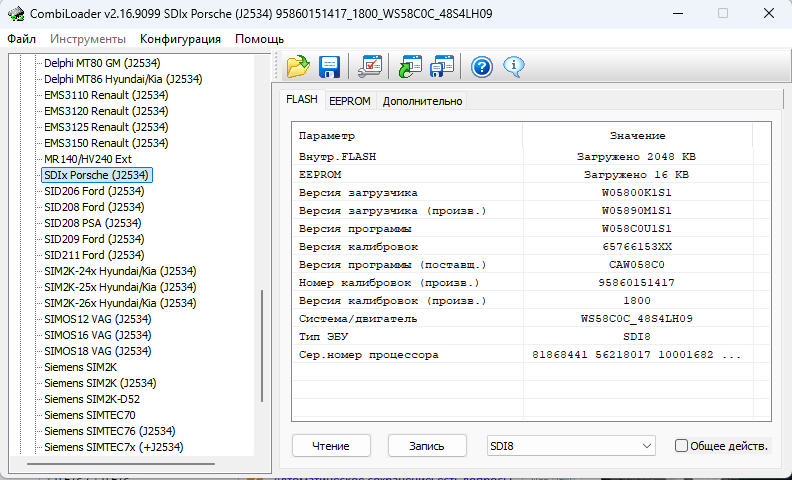
Task: Click the Чтение button
Action: pos(331,446)
